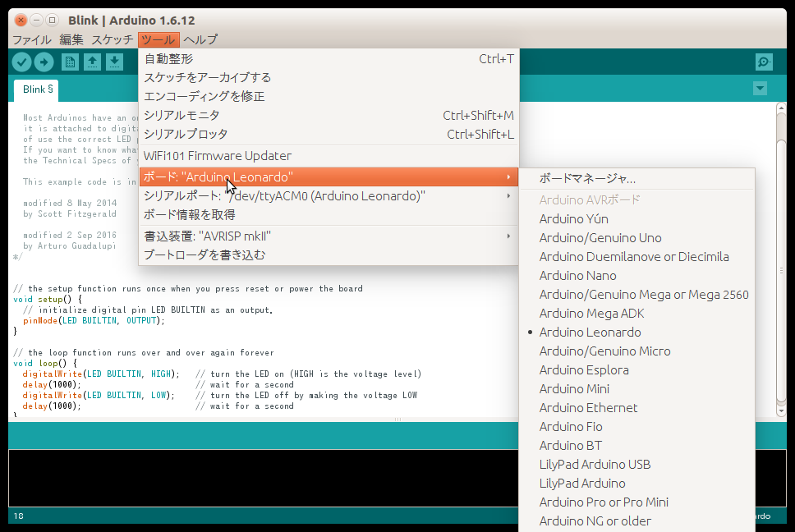Click the editor scrollbar up arrow
795x532 pixels.
781,108
